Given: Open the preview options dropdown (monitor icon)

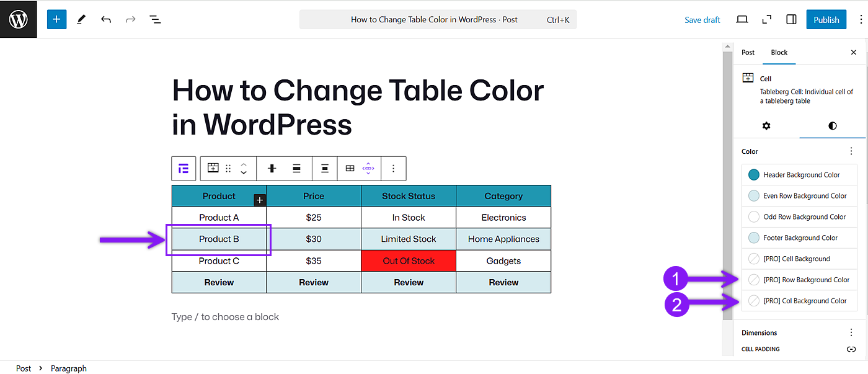Looking at the screenshot, I should point(742,19).
